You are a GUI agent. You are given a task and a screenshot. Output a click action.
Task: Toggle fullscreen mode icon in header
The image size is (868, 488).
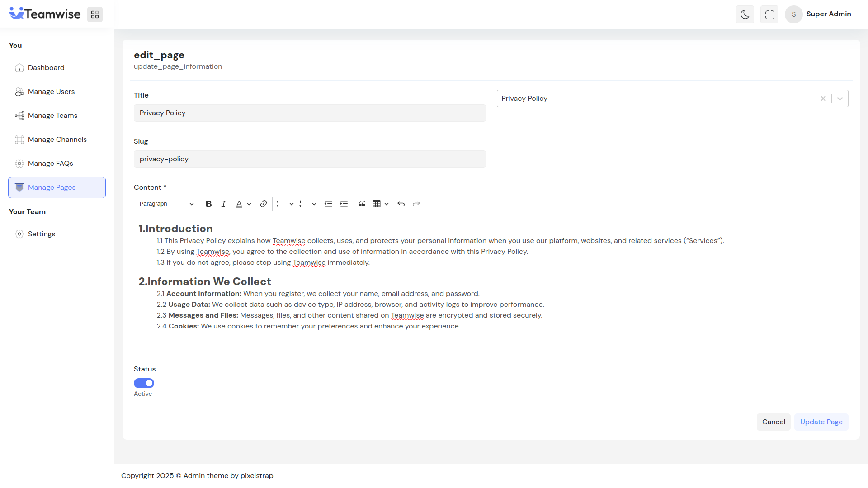pos(769,14)
